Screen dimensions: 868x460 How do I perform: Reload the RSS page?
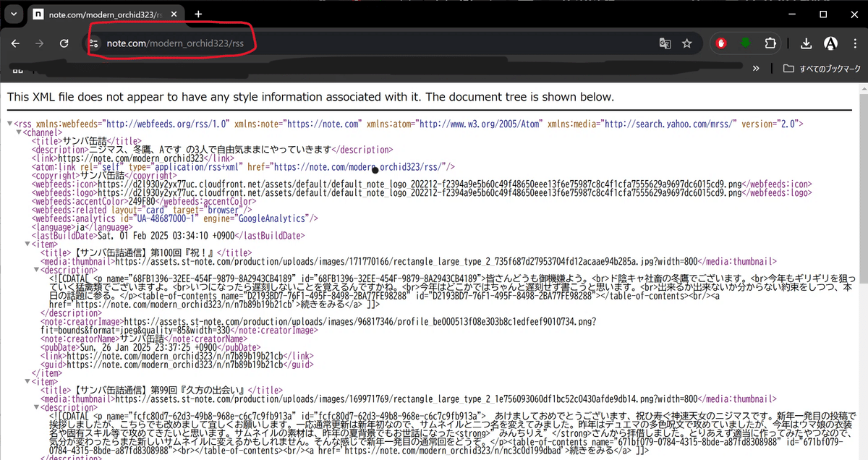pyautogui.click(x=64, y=43)
